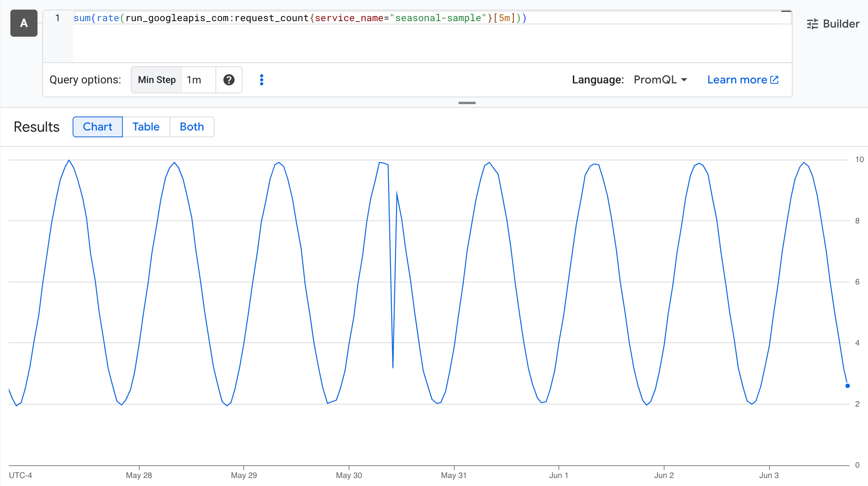Open the three-dot query options menu
868x486 pixels.
(262, 80)
